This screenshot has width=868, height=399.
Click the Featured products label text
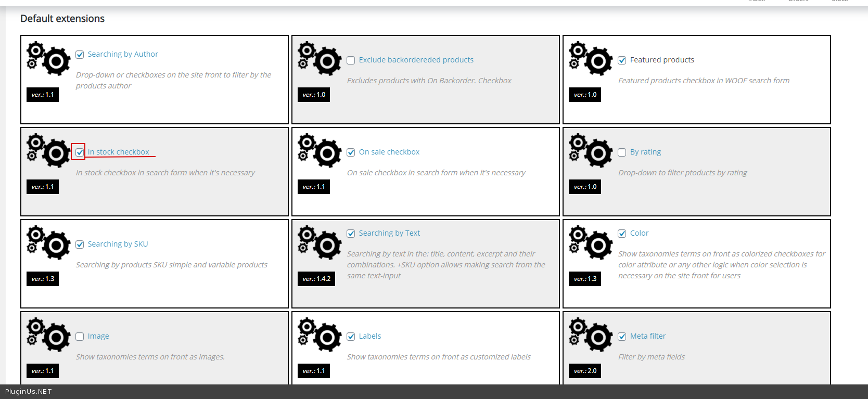click(x=662, y=60)
